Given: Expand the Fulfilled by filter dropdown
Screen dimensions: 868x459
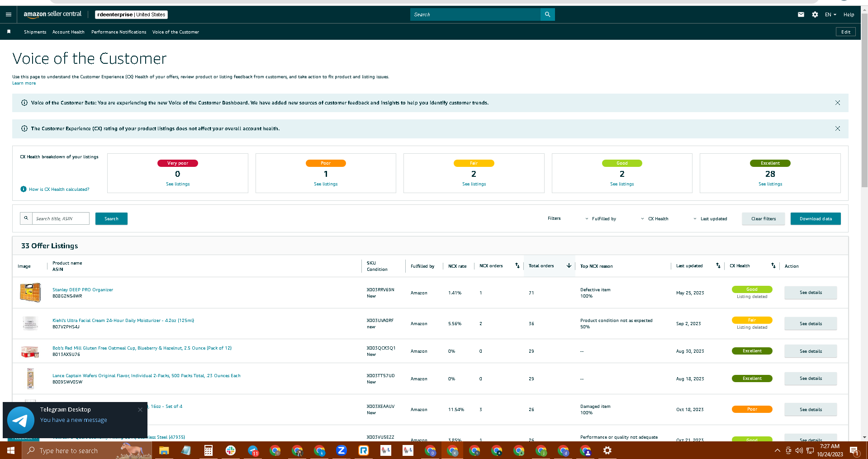Looking at the screenshot, I should (601, 219).
